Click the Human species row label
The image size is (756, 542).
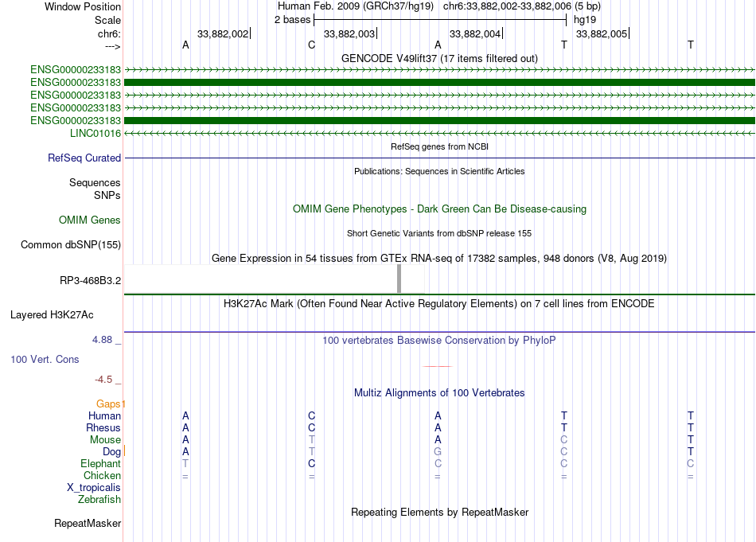click(x=104, y=415)
